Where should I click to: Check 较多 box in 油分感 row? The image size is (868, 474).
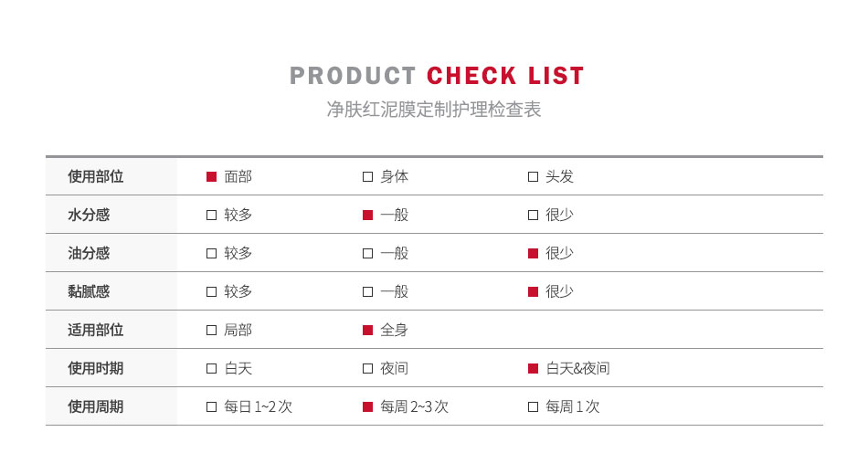click(x=211, y=253)
